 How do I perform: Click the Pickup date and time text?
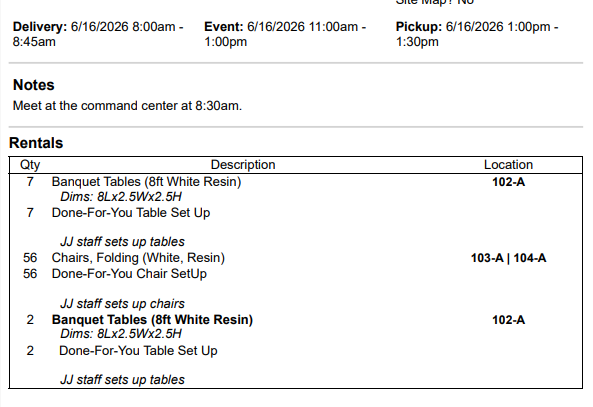coord(477,34)
